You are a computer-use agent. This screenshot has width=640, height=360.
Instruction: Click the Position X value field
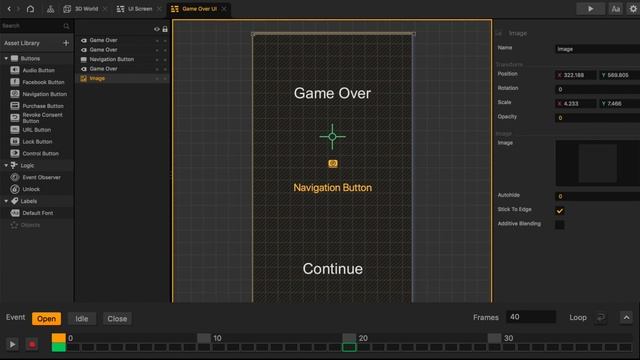click(x=576, y=75)
